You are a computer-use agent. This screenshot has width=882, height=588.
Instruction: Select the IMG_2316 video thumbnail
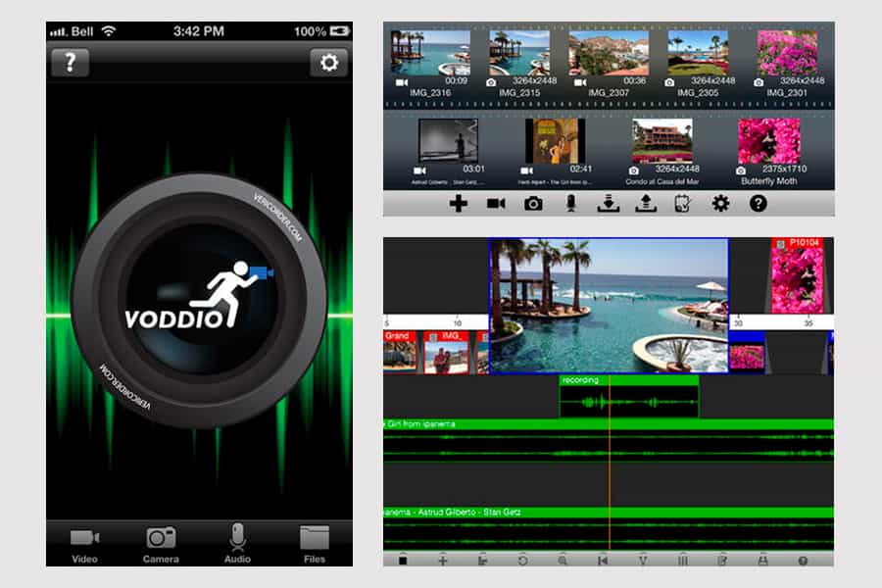point(430,54)
